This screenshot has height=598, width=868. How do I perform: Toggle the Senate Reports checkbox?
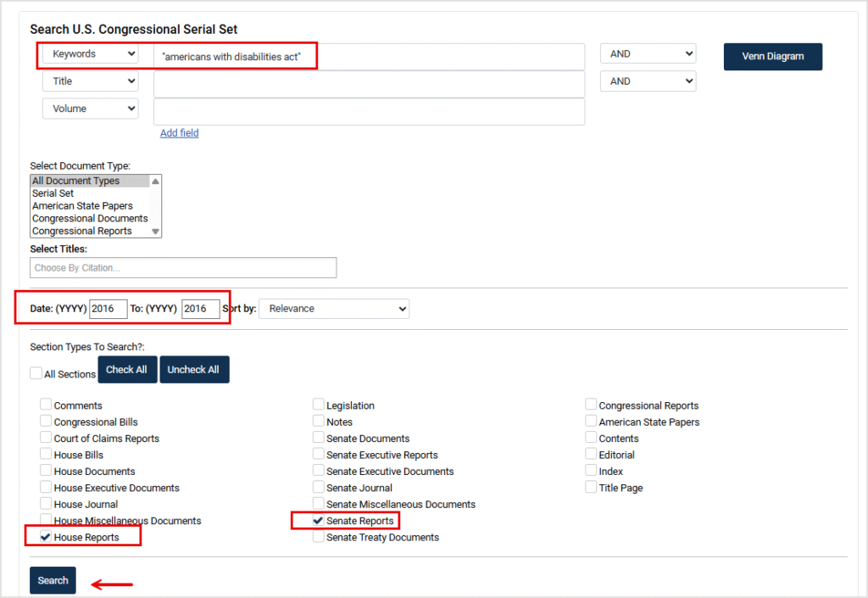pos(319,521)
